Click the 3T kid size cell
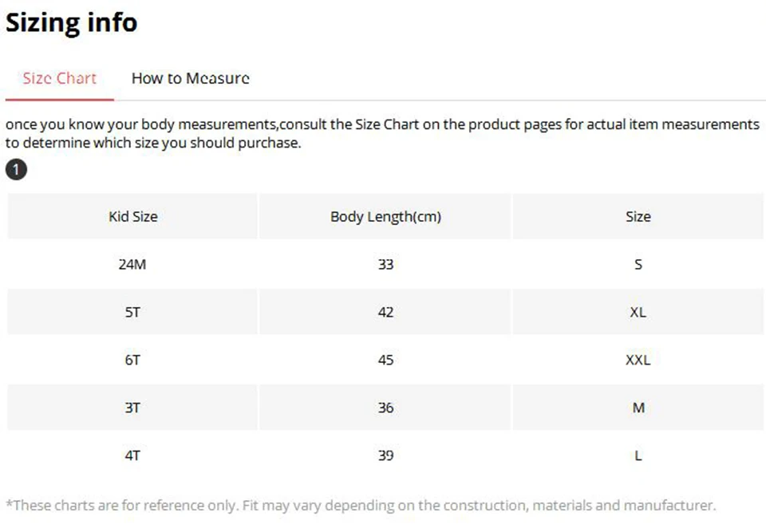Viewport: 766px width, 532px height. tap(132, 408)
